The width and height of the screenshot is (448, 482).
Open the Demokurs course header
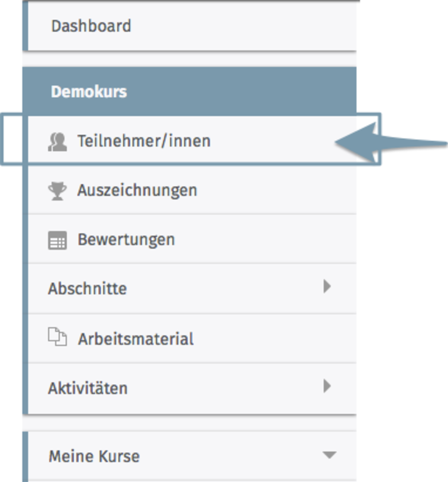[89, 92]
